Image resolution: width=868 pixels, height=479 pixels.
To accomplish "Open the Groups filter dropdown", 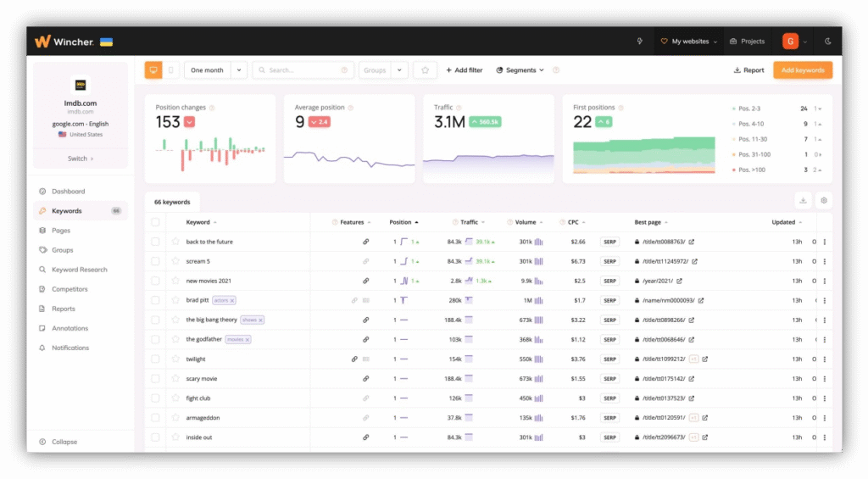I will [383, 70].
